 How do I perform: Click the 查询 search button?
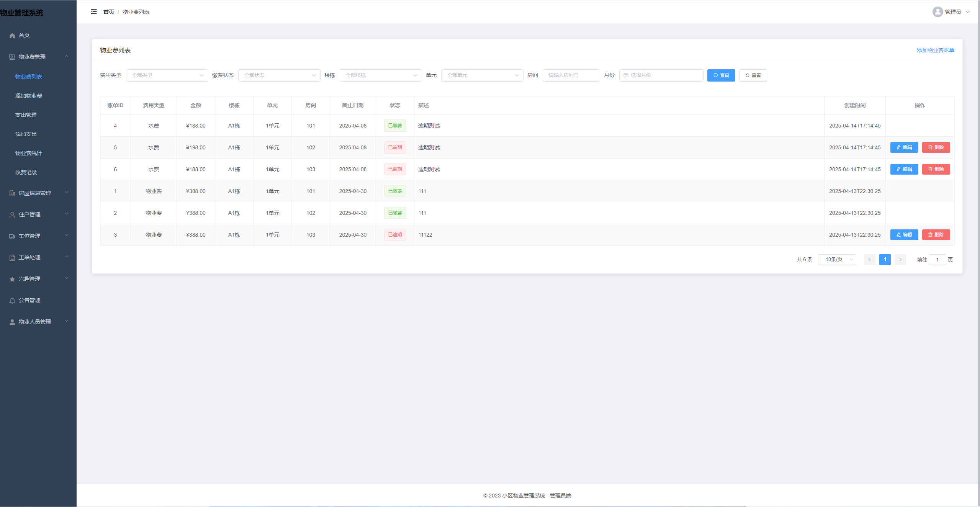[721, 75]
